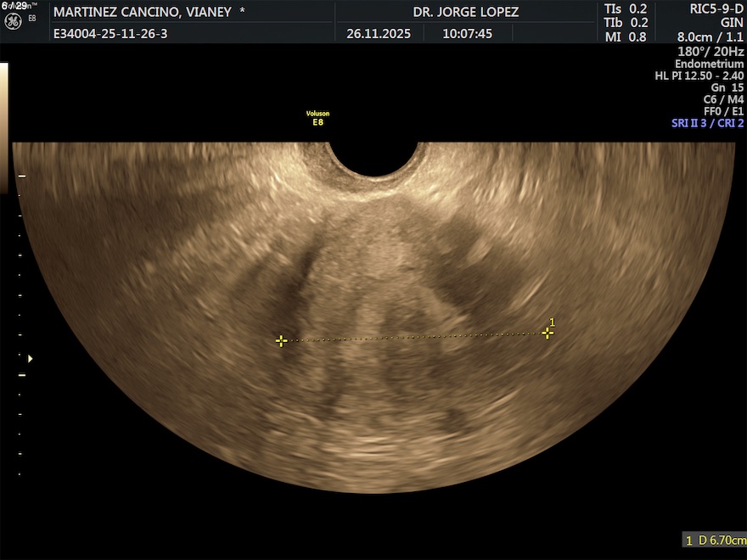This screenshot has height=560, width=747.
Task: Click the dotted measurement line between calipers
Action: [414, 338]
